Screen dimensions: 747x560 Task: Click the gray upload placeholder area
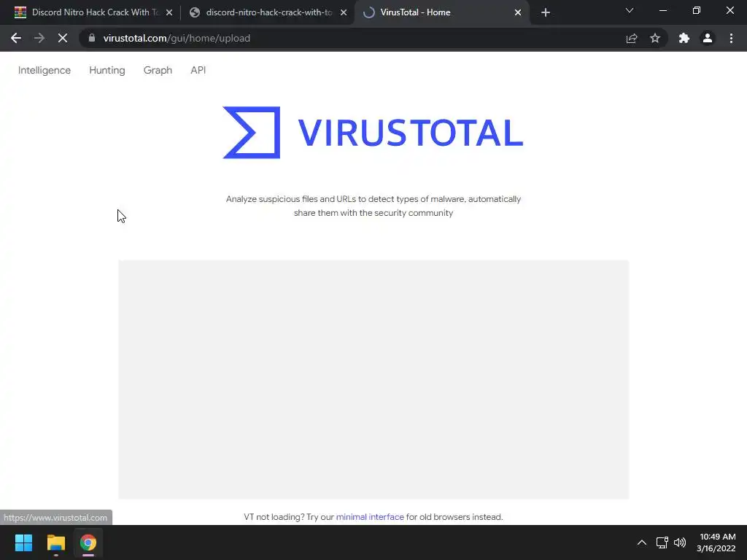(373, 379)
